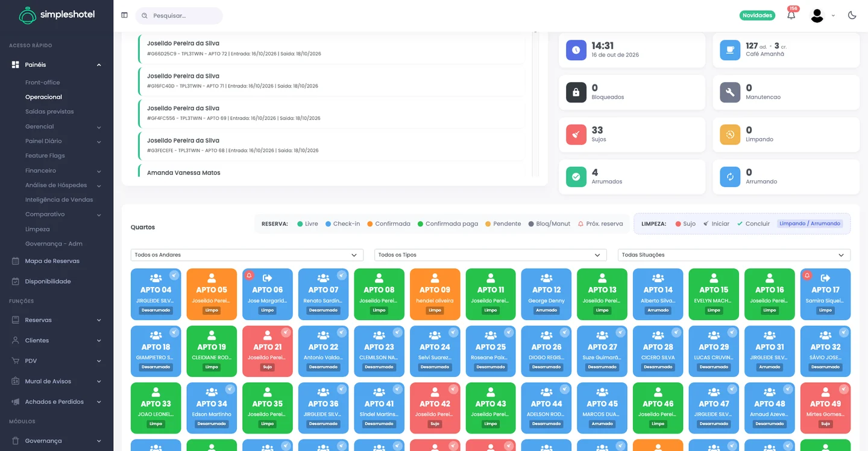Click the Confirmada paga legend dot
Image resolution: width=868 pixels, height=451 pixels.
click(420, 224)
